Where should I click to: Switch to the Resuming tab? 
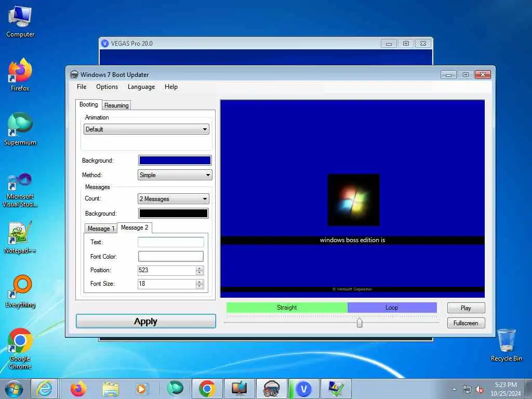116,105
